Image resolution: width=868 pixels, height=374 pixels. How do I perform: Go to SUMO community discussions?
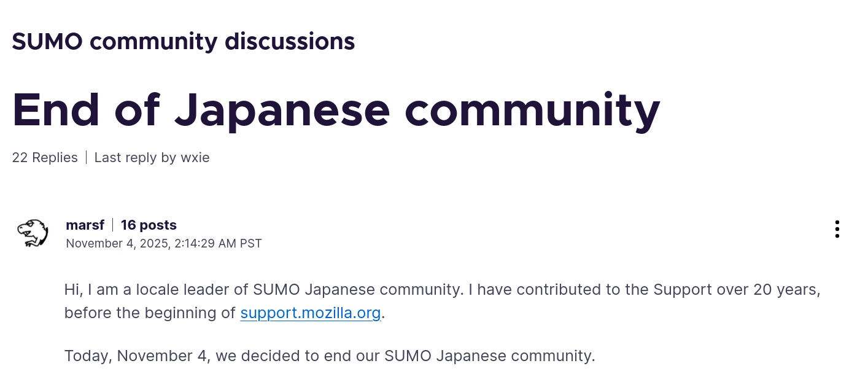tap(183, 41)
